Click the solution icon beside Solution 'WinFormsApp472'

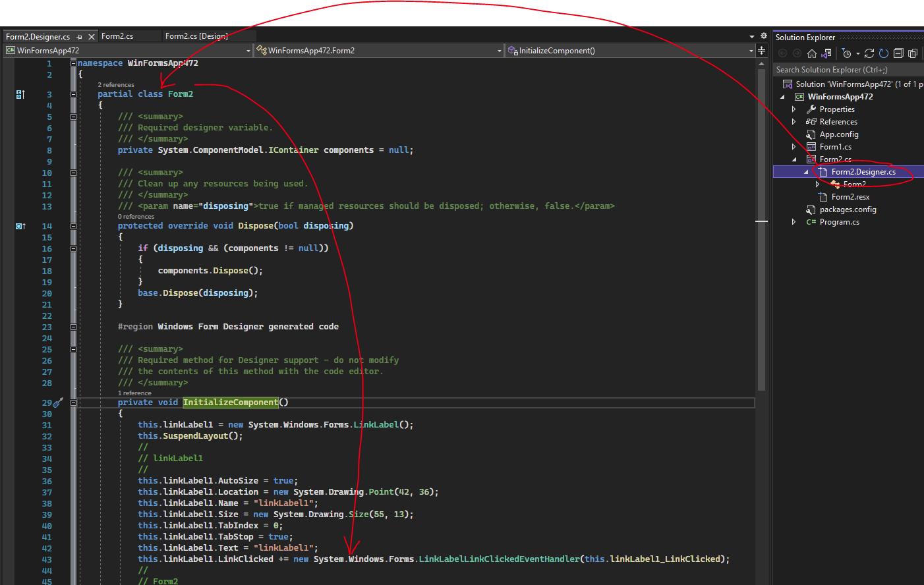[x=788, y=84]
